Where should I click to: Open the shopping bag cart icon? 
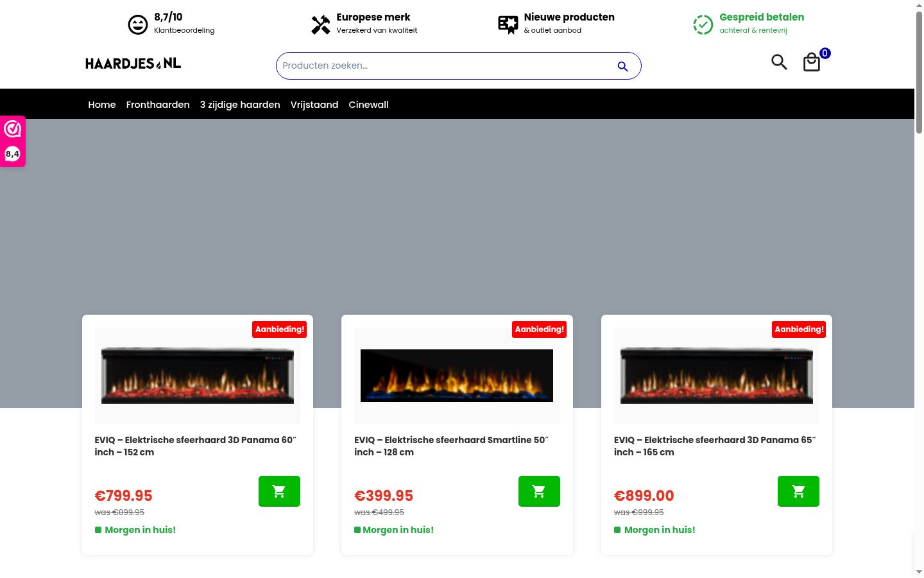point(812,62)
